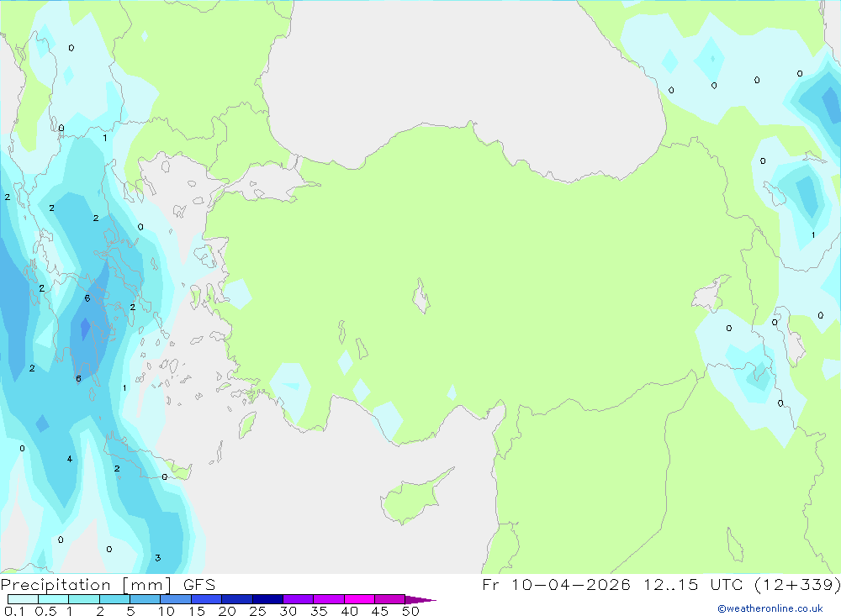
Task: Click the "0.5" legend scale label
Action: pyautogui.click(x=45, y=611)
